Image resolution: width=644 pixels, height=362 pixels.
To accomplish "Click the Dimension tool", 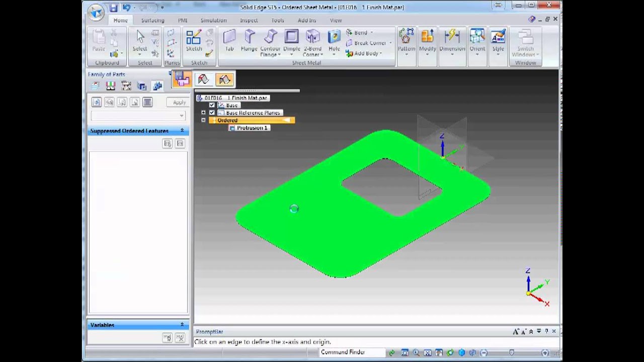I will pos(452,40).
